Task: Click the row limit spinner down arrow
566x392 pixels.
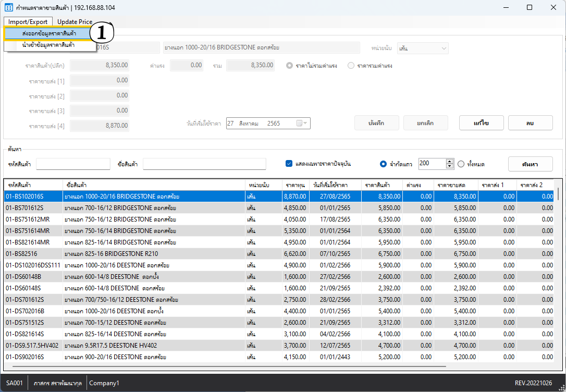Action: tap(450, 166)
